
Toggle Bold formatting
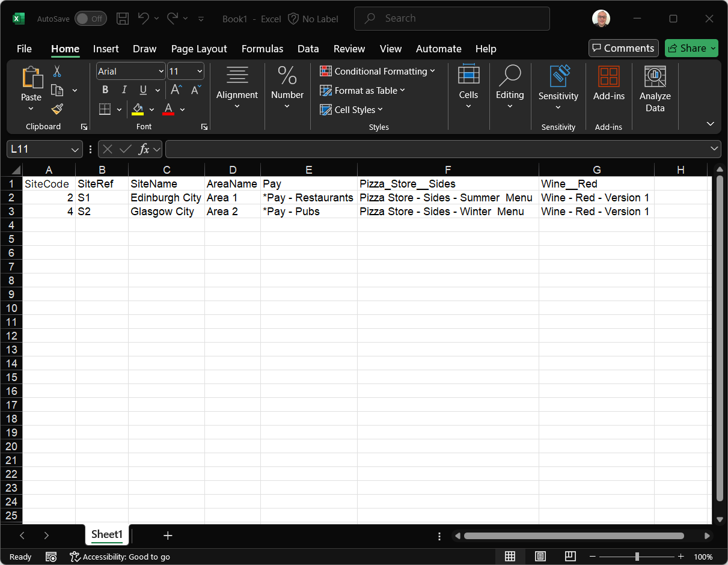(105, 90)
